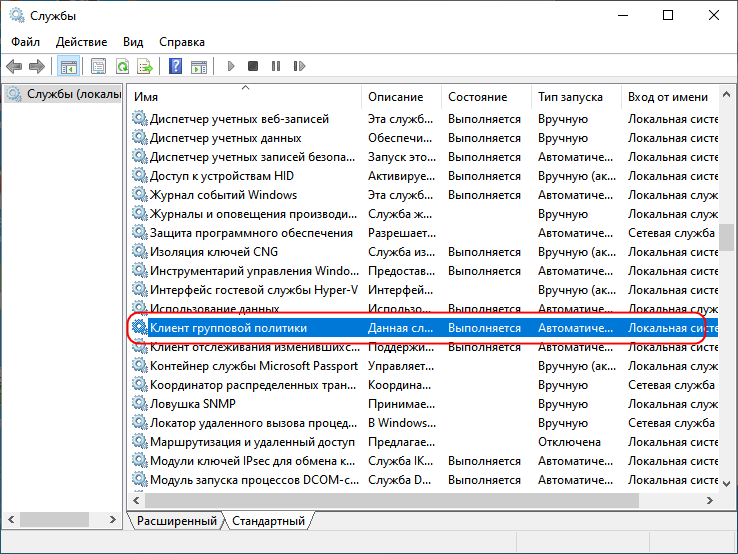Open Properties via the toolbar icon
This screenshot has width=738, height=554.
click(x=98, y=67)
